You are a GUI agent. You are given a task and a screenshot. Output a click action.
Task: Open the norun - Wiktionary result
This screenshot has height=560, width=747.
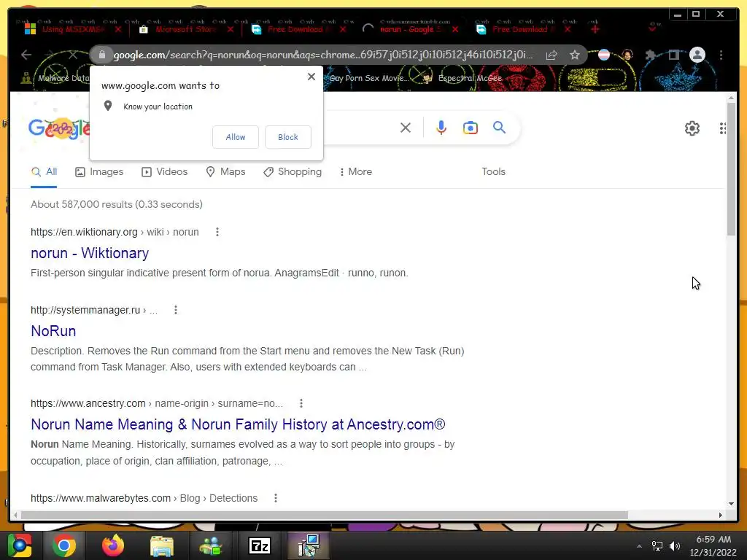(x=90, y=253)
